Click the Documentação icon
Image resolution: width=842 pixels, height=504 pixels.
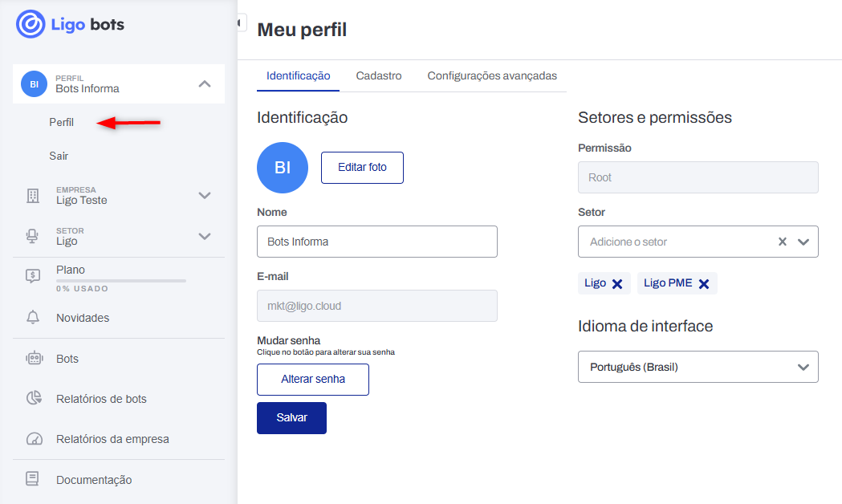[32, 479]
